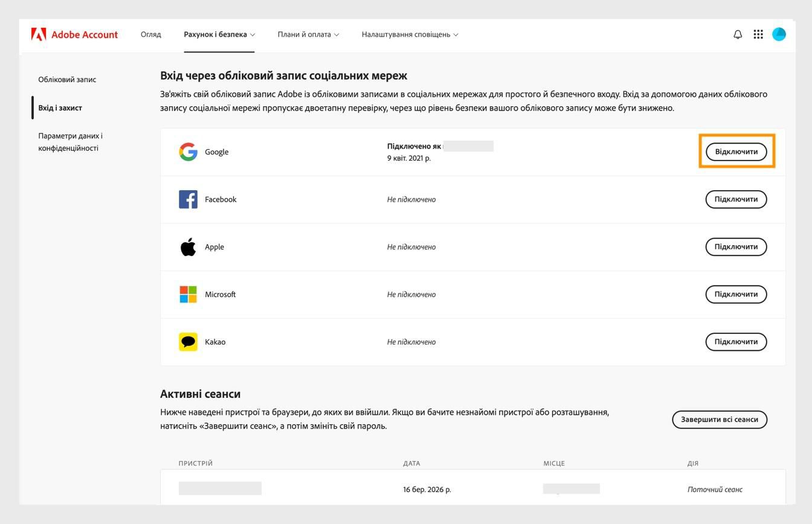Screen dimensions: 812x524
Task: Click the Google logo icon
Action: click(188, 152)
